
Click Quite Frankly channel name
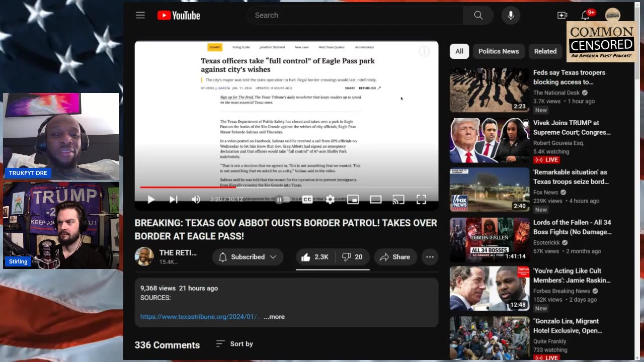(550, 341)
